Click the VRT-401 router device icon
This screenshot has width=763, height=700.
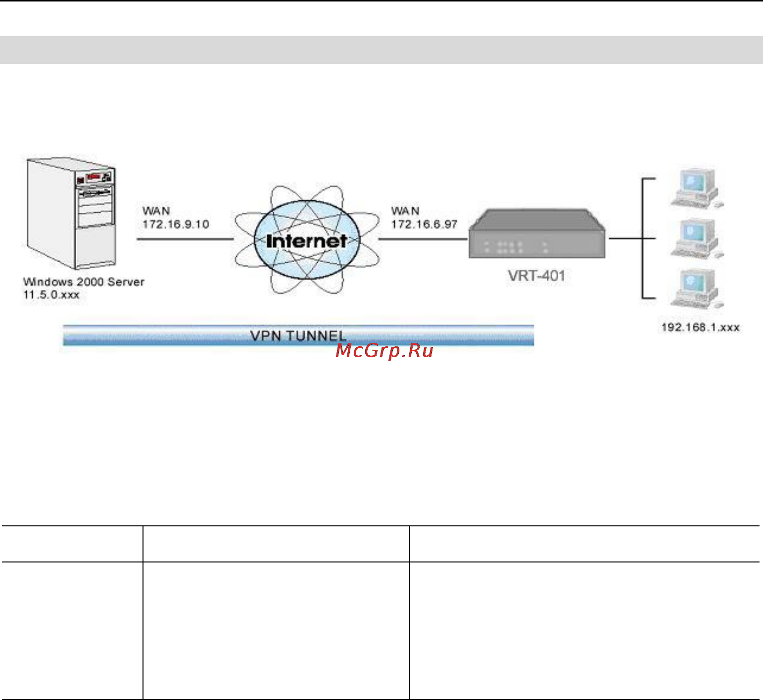(x=537, y=233)
